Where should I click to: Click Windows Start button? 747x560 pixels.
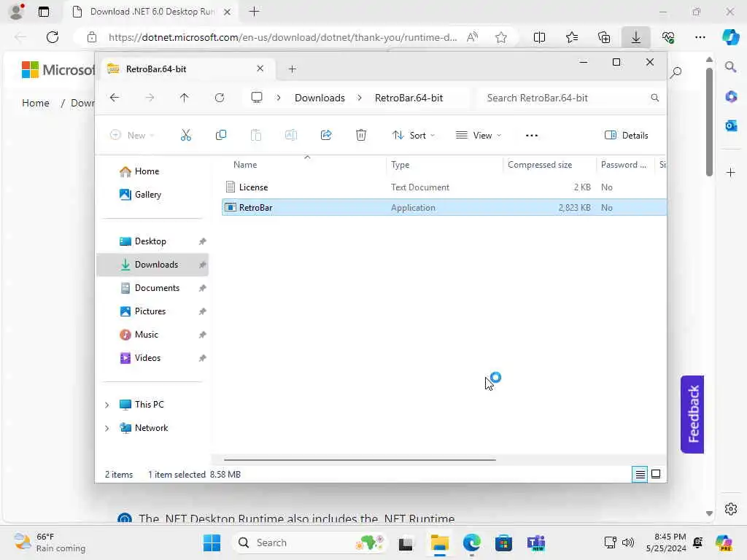pos(212,542)
